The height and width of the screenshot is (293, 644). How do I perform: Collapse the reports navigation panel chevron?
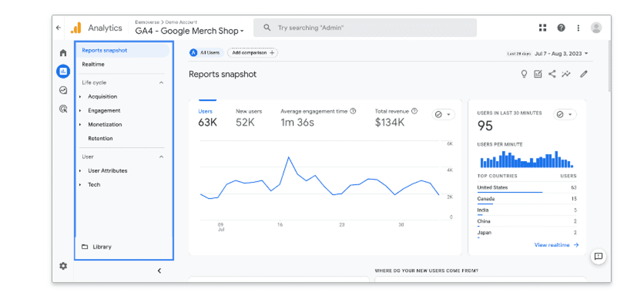tap(159, 271)
